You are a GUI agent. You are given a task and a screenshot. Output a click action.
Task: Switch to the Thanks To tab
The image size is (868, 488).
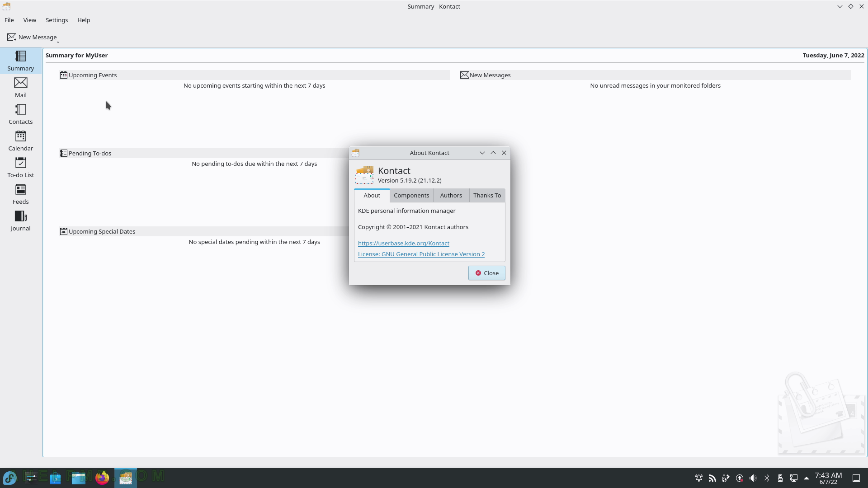tap(487, 195)
